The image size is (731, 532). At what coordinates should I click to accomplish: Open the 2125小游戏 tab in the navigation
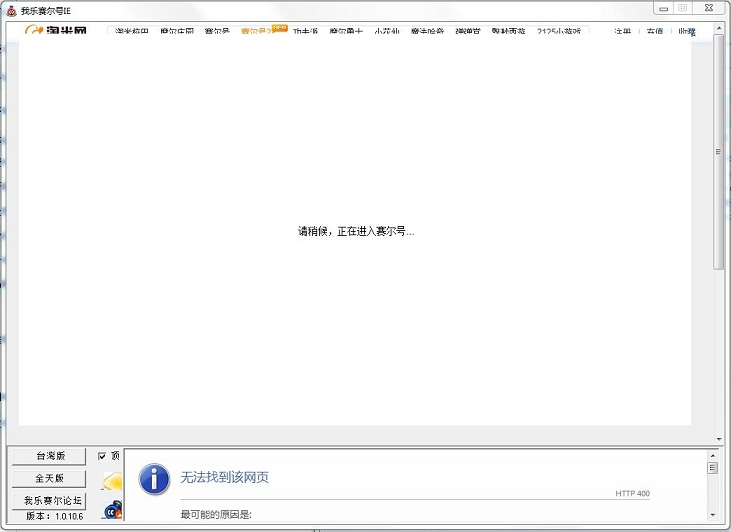pyautogui.click(x=559, y=31)
